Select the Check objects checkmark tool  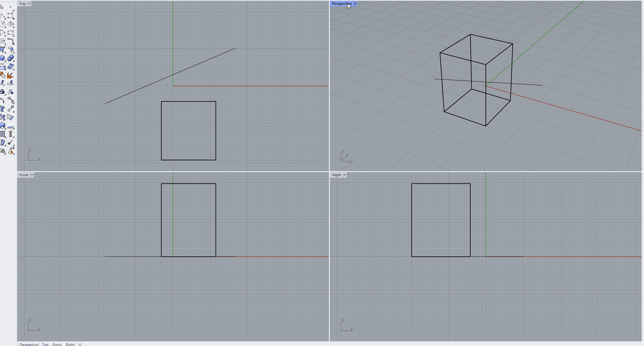pos(11,142)
